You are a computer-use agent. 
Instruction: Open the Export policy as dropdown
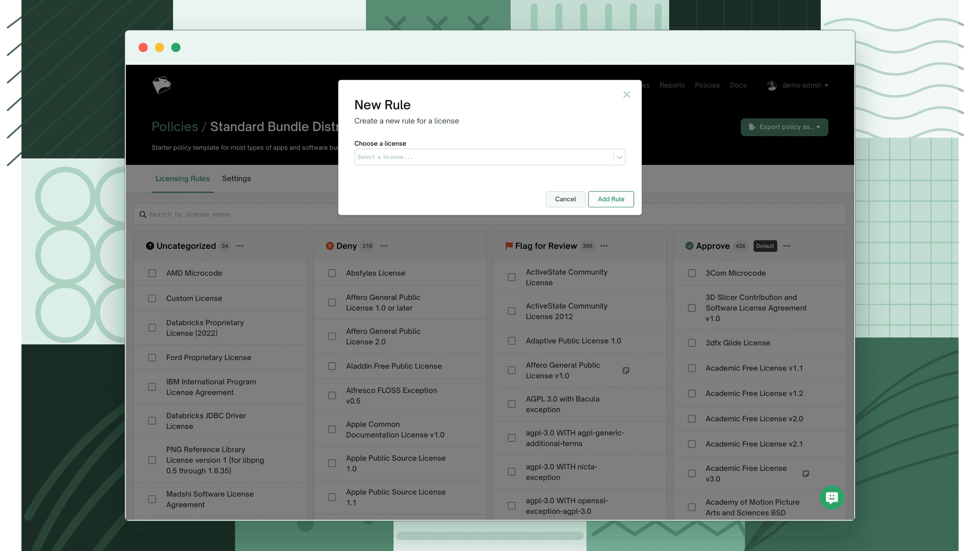pyautogui.click(x=784, y=127)
